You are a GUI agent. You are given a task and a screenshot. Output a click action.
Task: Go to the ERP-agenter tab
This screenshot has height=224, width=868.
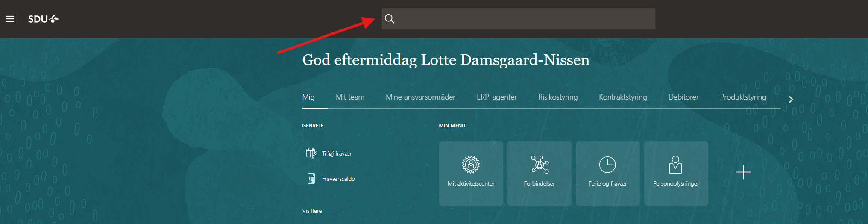tap(497, 97)
